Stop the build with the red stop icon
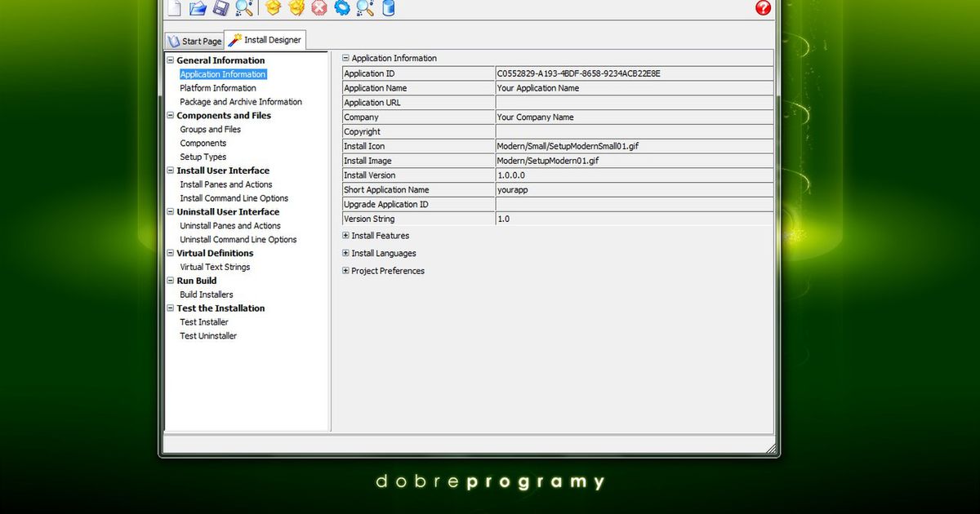 pyautogui.click(x=318, y=8)
